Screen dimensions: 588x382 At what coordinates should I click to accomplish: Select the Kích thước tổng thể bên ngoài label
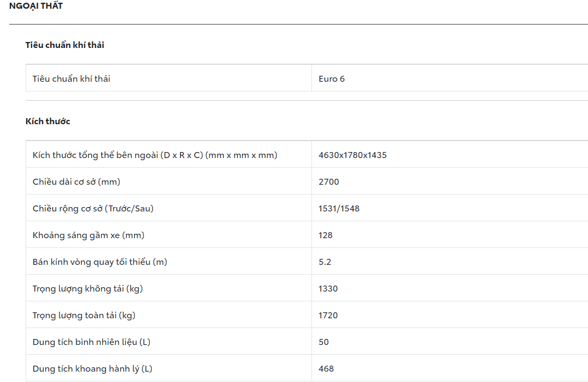(x=154, y=155)
